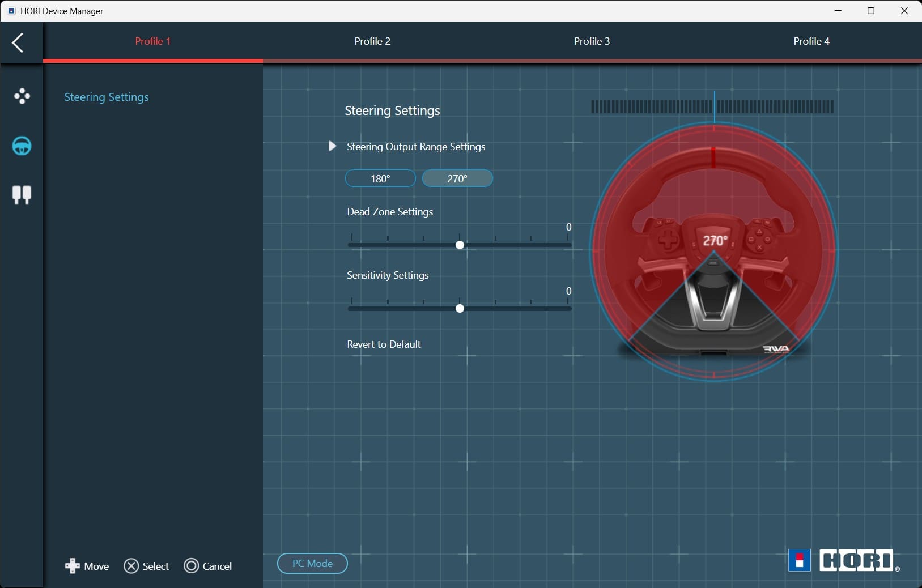Click Revert to Default
Image resolution: width=922 pixels, height=588 pixels.
point(384,344)
